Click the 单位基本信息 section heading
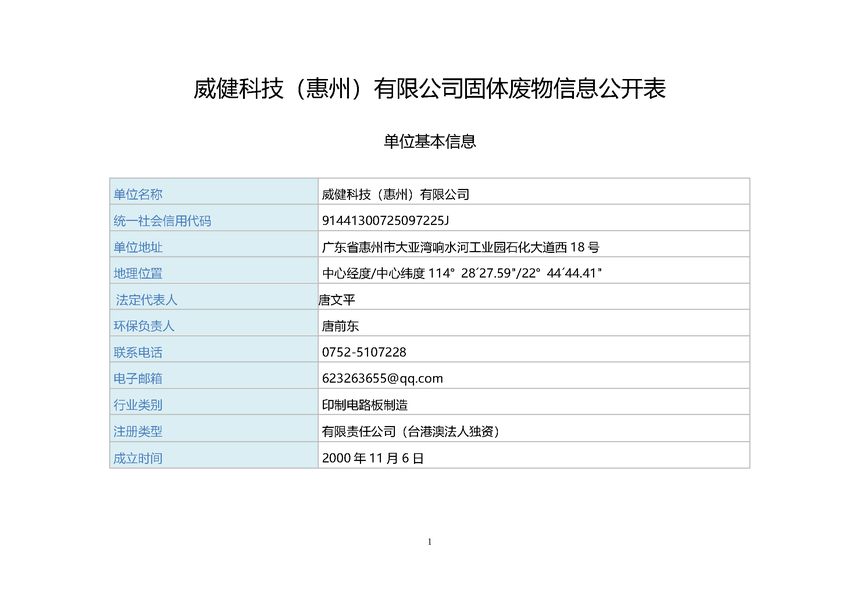 [x=429, y=142]
